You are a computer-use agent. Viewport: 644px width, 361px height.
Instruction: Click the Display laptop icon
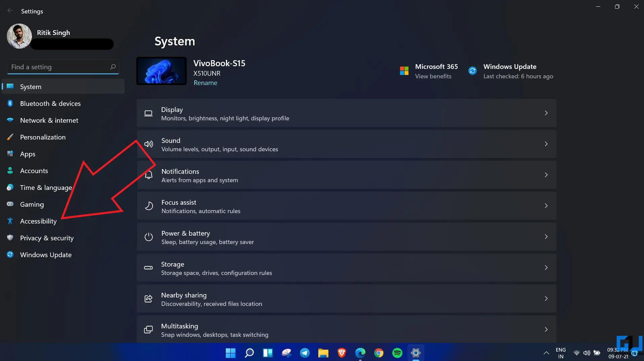point(148,113)
